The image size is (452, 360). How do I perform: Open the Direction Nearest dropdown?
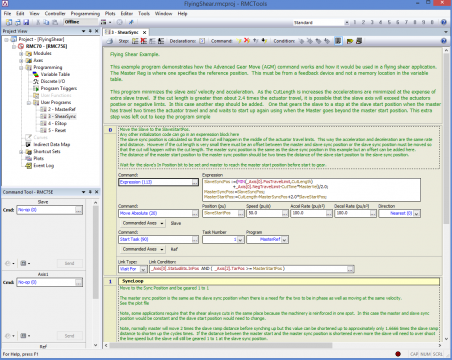tap(417, 213)
